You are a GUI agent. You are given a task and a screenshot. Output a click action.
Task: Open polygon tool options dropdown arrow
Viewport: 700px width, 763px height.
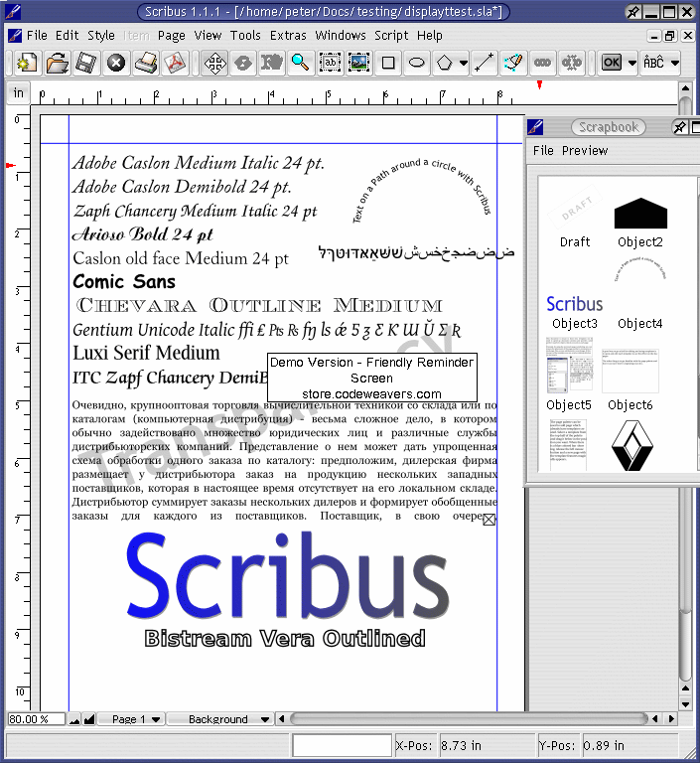click(x=464, y=63)
